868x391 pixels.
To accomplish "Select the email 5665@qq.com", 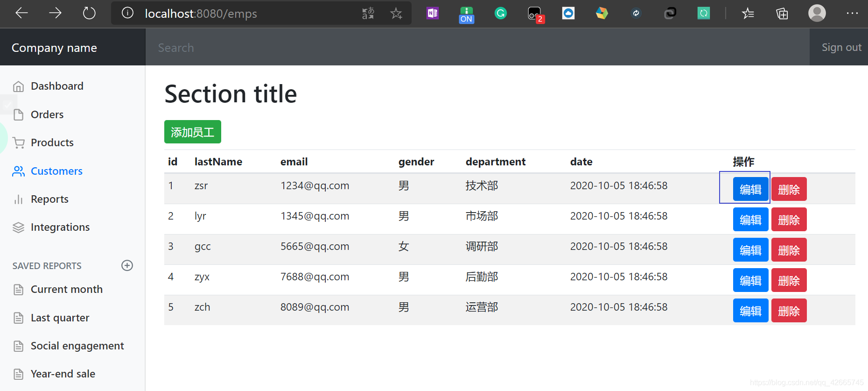I will 315,246.
